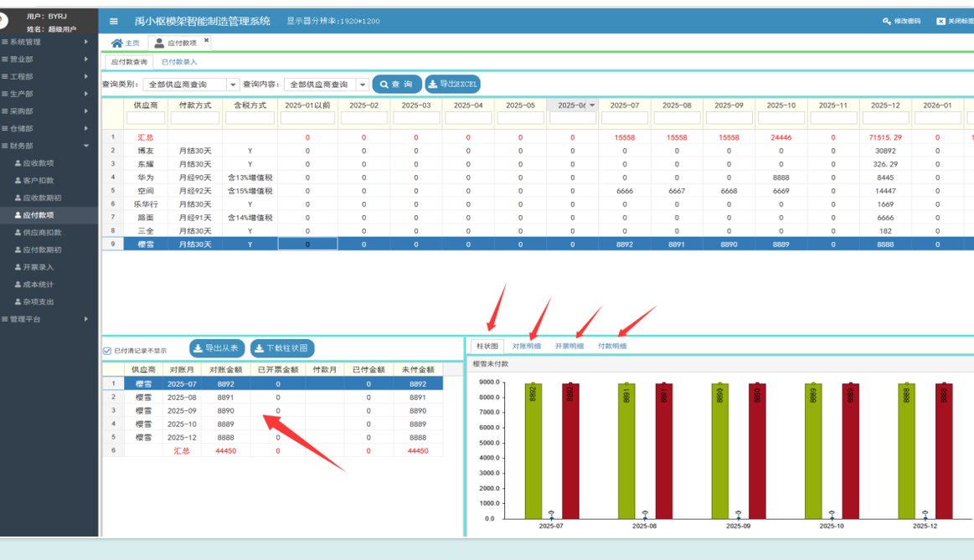Click the red 8888 bar for 2025-12
The width and height of the screenshot is (974, 560).
pyautogui.click(x=944, y=450)
